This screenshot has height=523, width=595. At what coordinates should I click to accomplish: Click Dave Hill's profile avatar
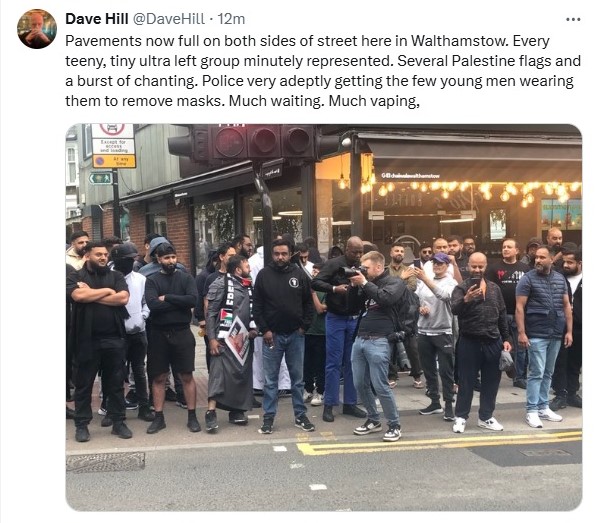tap(37, 29)
